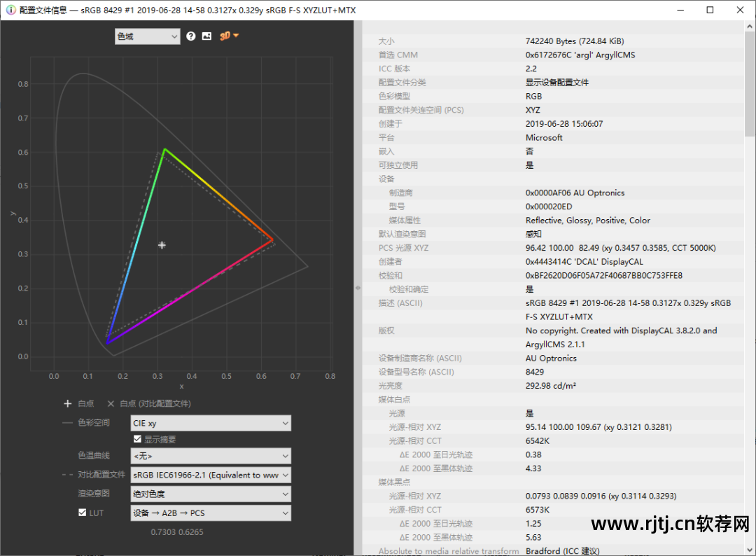This screenshot has width=756, height=556.
Task: Click the luminance value 292.98 cd/m²
Action: [551, 386]
